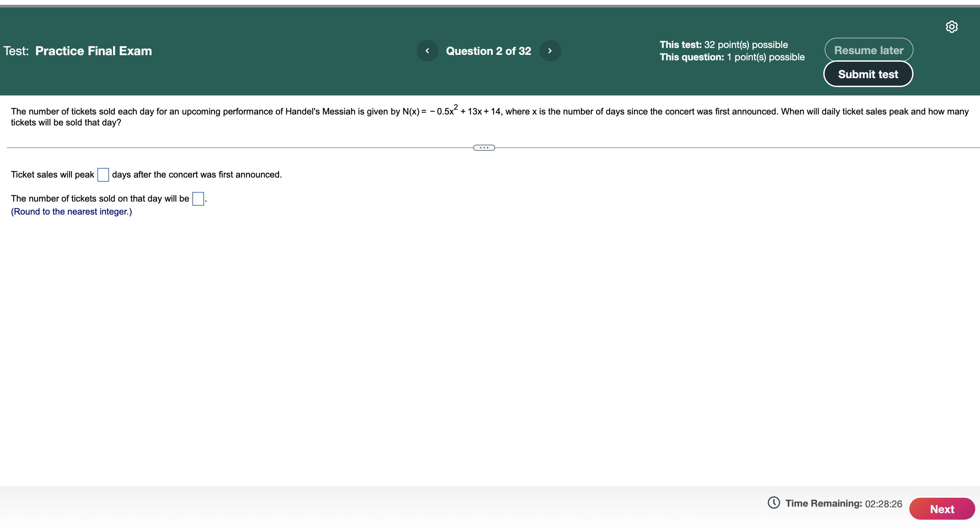Click the Ticket sales will peak sentence

pos(52,174)
